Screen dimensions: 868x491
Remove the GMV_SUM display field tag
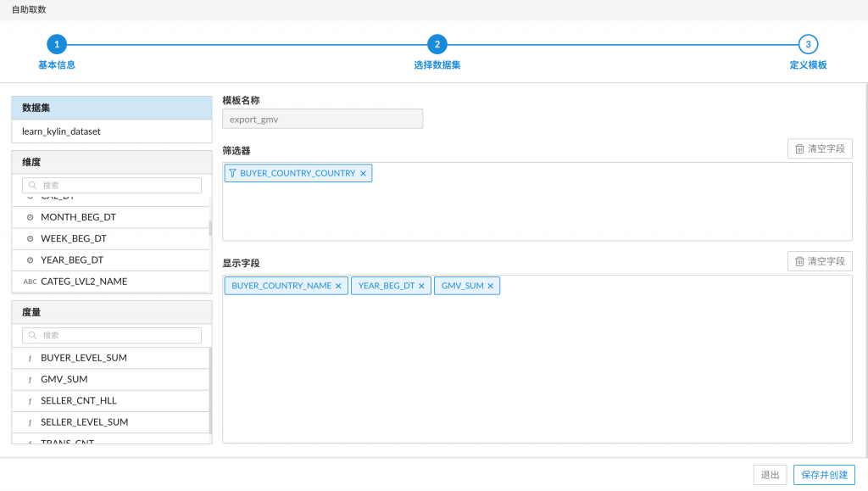(x=490, y=287)
